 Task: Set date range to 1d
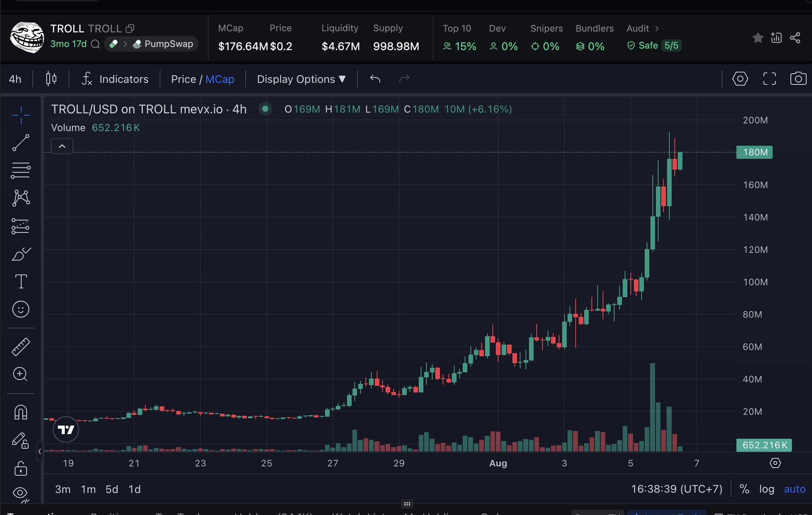click(135, 489)
